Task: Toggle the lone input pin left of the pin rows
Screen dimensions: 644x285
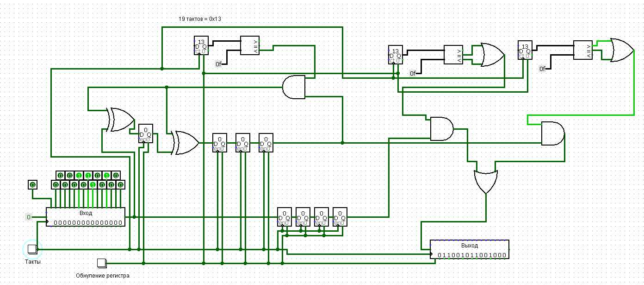Action: click(32, 184)
